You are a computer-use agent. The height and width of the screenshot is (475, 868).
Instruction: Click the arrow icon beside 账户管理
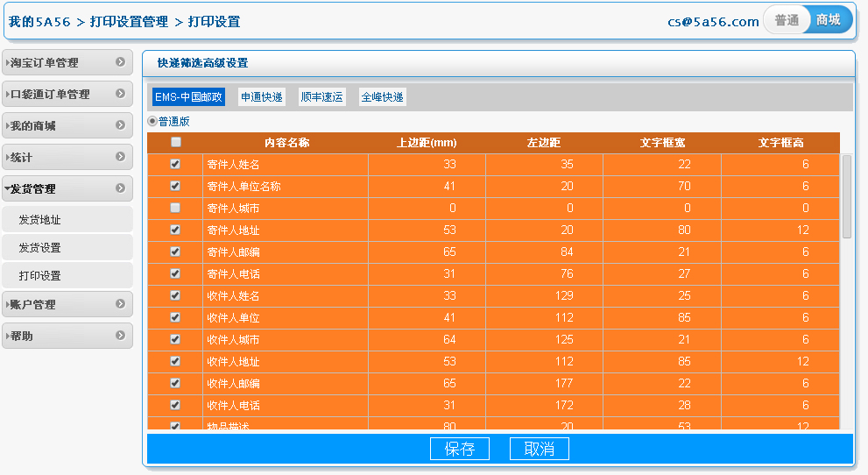point(121,304)
